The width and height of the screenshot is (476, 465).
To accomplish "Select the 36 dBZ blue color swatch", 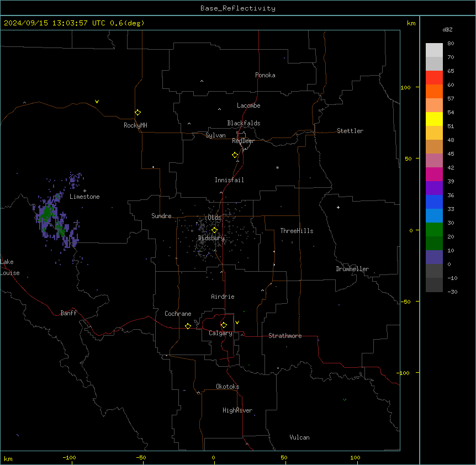I will tap(434, 202).
